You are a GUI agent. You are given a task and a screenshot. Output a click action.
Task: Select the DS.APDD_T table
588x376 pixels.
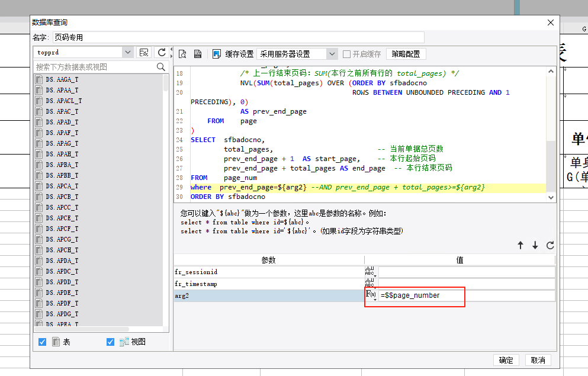pyautogui.click(x=62, y=282)
